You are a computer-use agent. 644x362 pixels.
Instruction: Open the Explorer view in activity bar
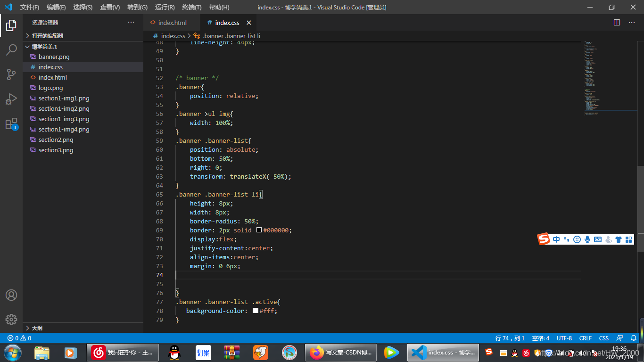(x=11, y=25)
